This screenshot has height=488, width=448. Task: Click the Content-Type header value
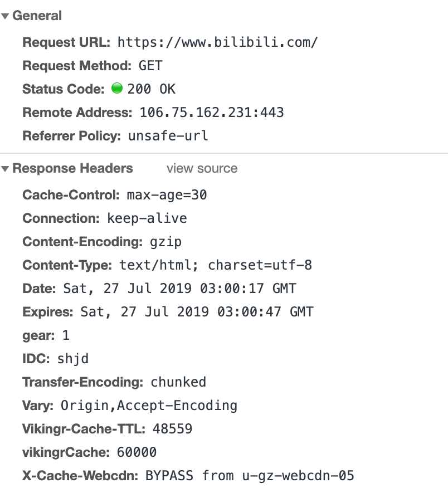pos(216,266)
